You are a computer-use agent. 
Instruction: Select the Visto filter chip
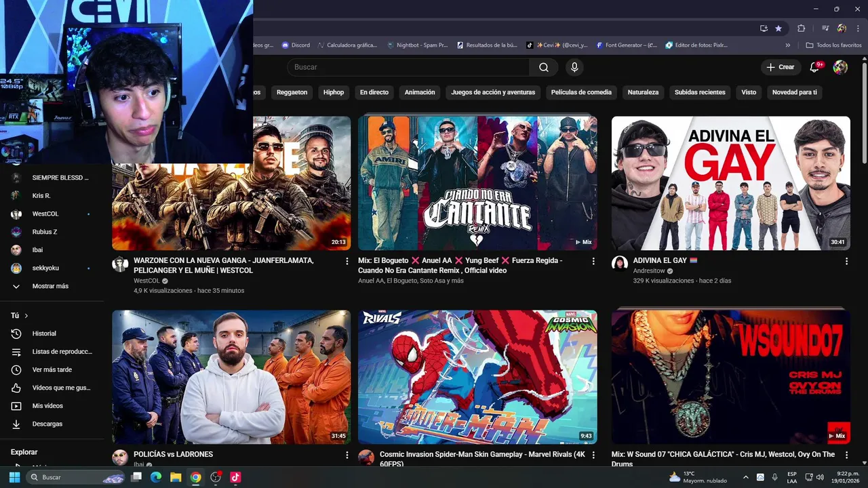749,92
